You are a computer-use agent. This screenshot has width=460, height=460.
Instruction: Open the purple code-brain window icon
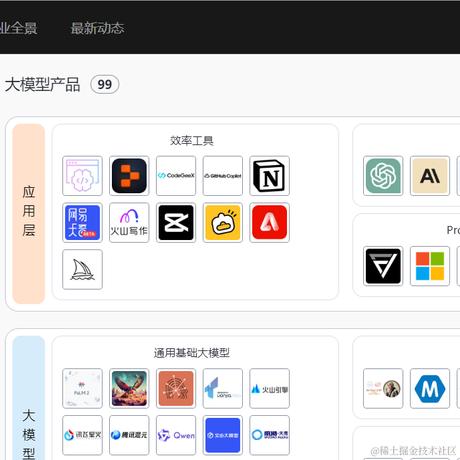coord(82,176)
